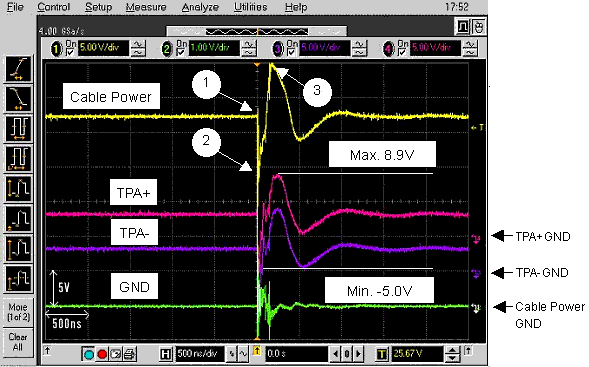Reset delay with the 0 button

[x=347, y=354]
